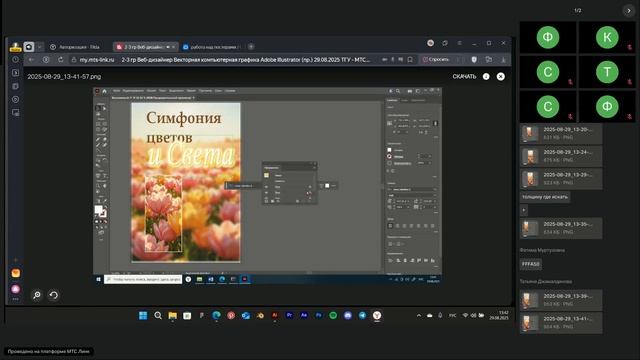This screenshot has height=360, width=640.
Task: Launch Microsoft Edge from the taskbar
Action: 216,316
